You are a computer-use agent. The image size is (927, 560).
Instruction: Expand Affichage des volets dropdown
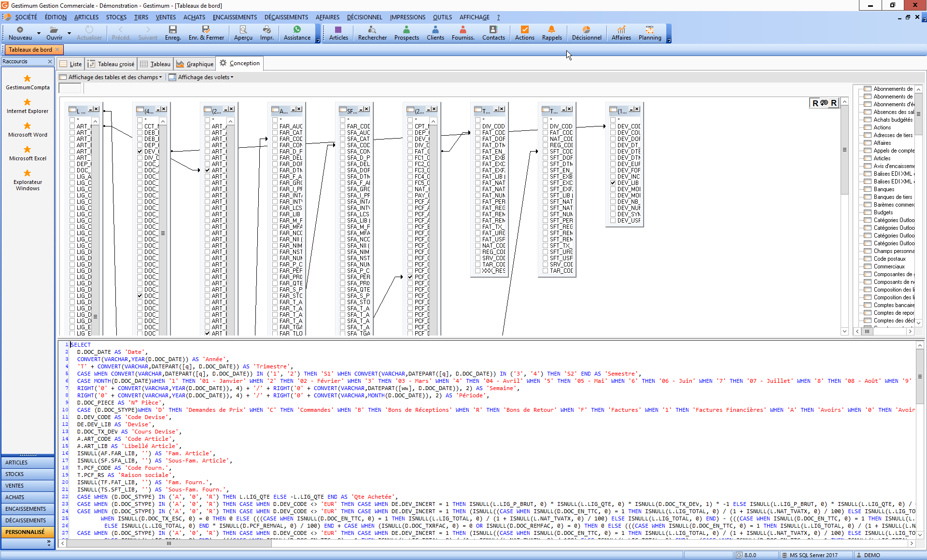tap(201, 77)
